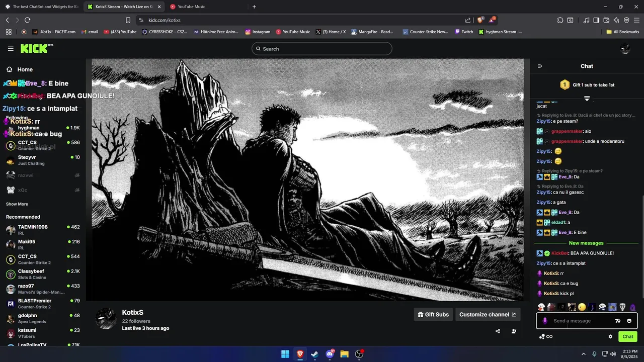Open the Brave Wallet icon
The width and height of the screenshot is (644, 362).
606,20
